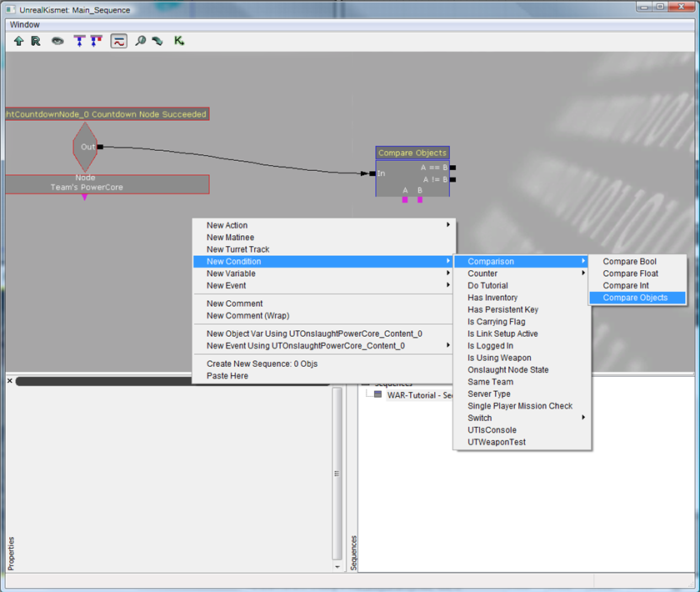Choose New Turret Track menu entry
This screenshot has width=700, height=592.
[323, 249]
